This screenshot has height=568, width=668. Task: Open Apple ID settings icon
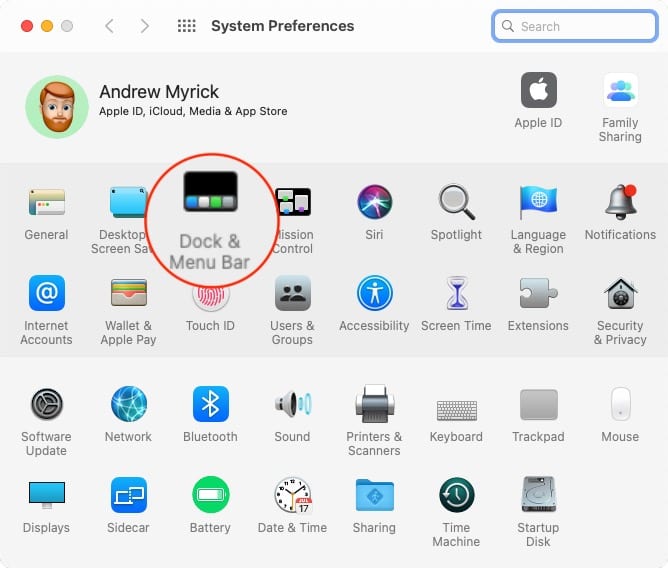coord(538,90)
